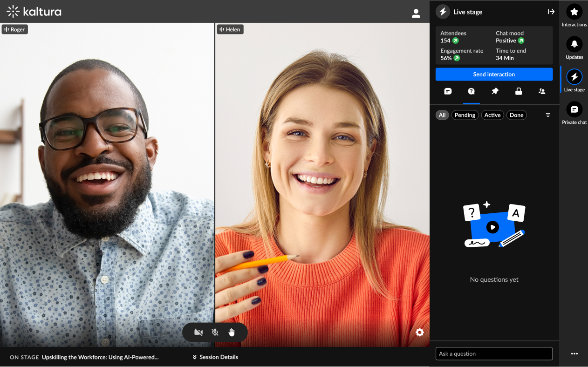Open the user profile icon

(x=416, y=14)
